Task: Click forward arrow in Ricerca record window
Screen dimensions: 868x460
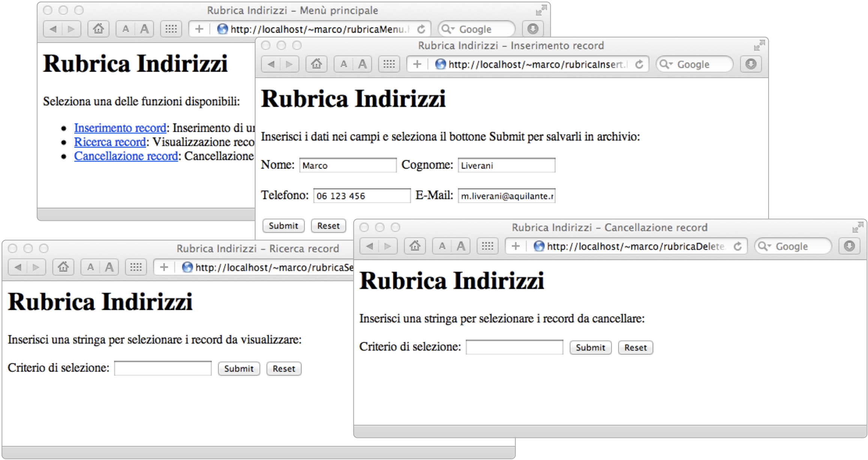Action: coord(36,267)
